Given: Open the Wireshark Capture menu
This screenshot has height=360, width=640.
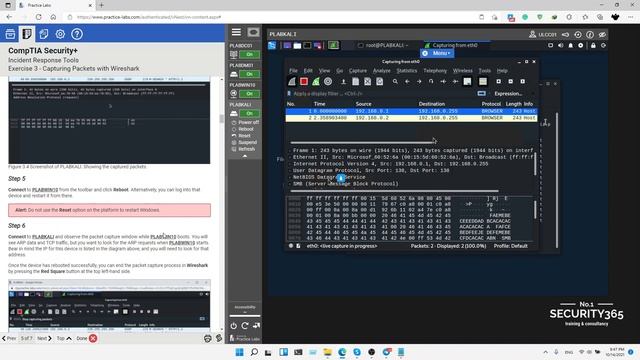Looking at the screenshot, I should pos(358,71).
